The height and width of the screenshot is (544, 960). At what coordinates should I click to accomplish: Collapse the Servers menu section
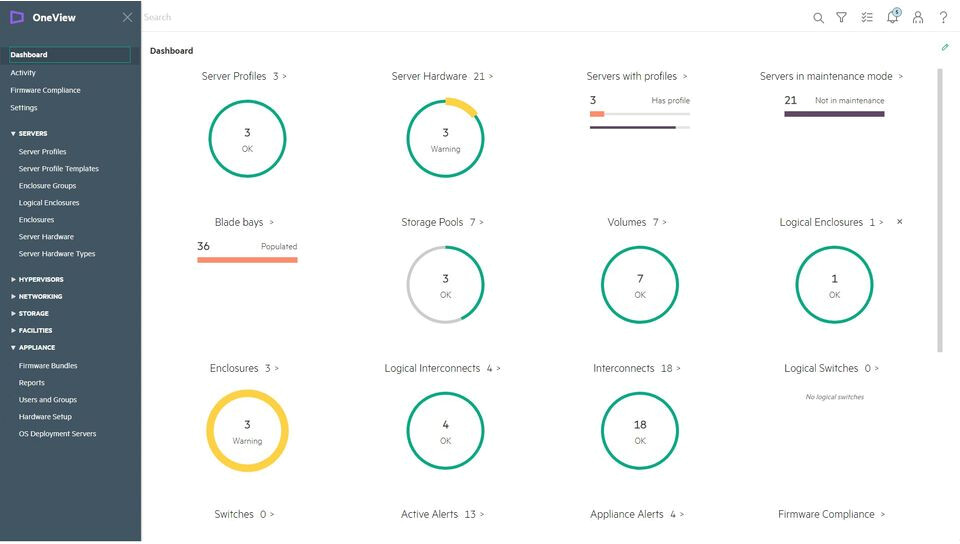(x=14, y=133)
